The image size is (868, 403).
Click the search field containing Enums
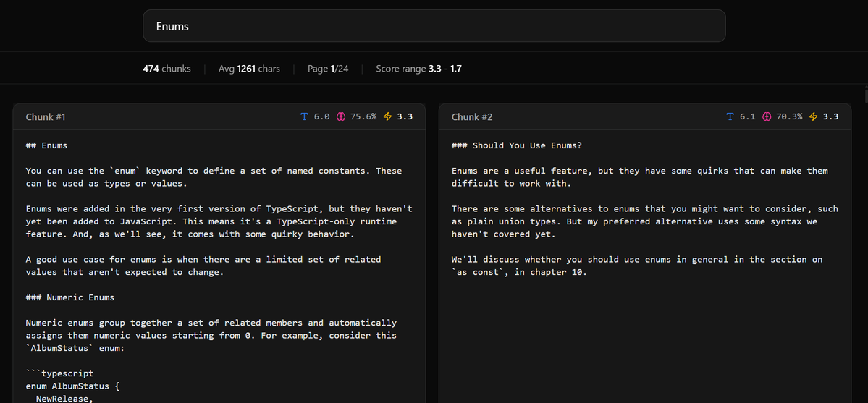[434, 25]
